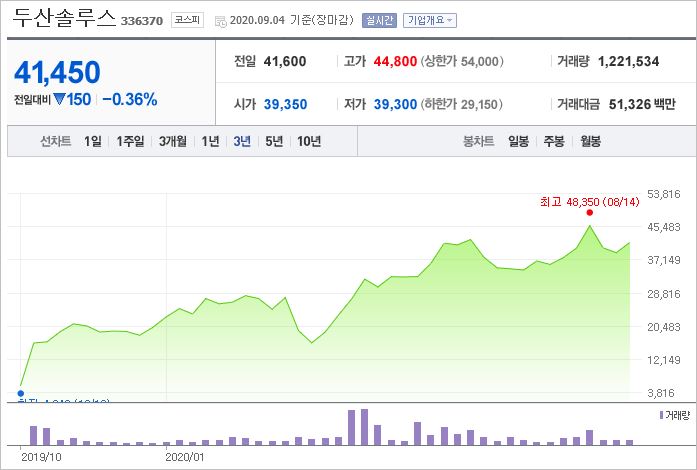Open the 일봉 candlestick chart
Screen dimensions: 697x470
point(518,141)
